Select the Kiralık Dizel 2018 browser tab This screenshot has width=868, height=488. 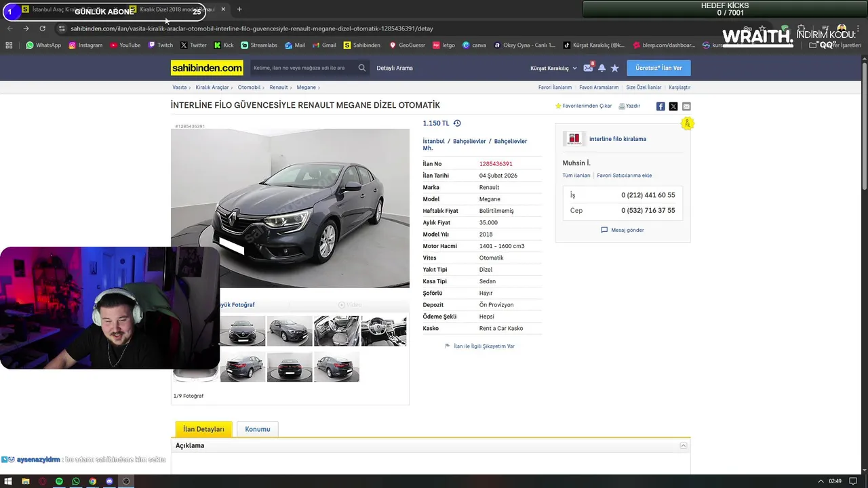(178, 9)
